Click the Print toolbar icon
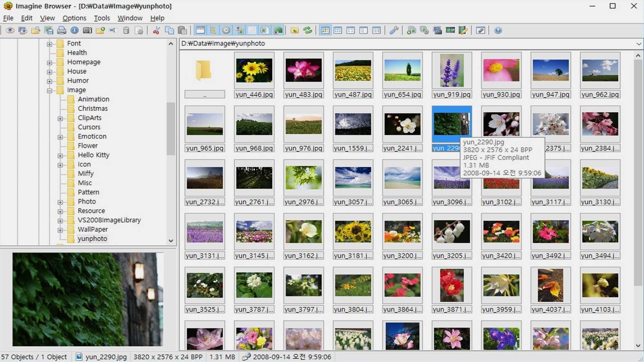This screenshot has width=644, height=362. click(x=62, y=30)
